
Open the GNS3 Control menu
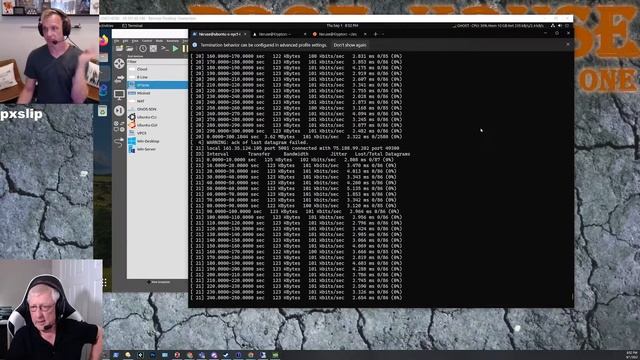[147, 41]
